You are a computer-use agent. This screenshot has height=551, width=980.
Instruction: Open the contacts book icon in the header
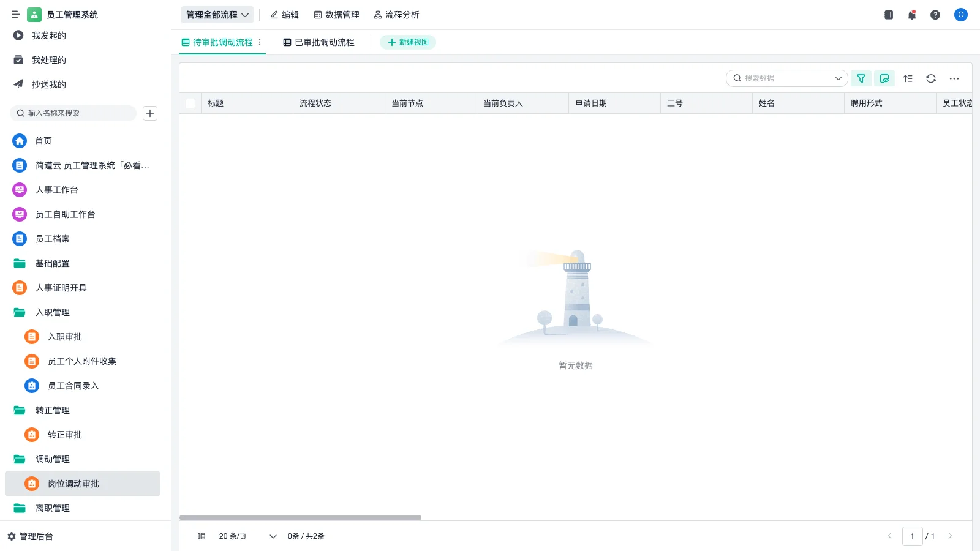tap(888, 15)
